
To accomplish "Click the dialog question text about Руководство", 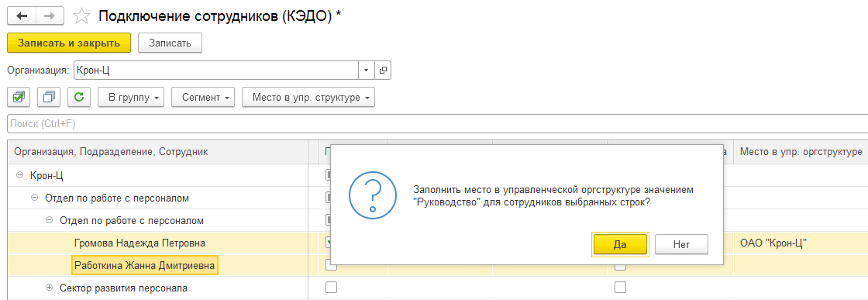I will pos(553,196).
